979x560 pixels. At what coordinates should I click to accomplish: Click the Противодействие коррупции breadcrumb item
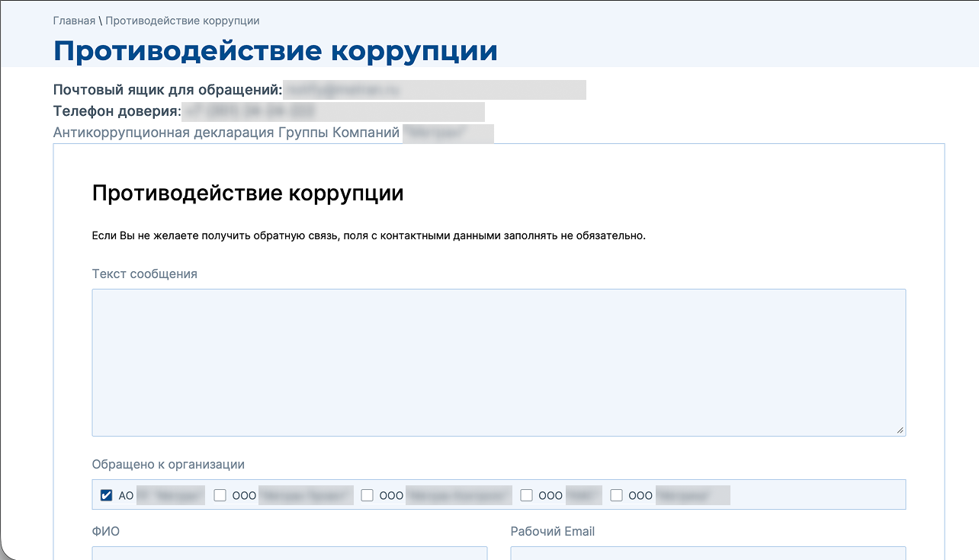click(182, 21)
